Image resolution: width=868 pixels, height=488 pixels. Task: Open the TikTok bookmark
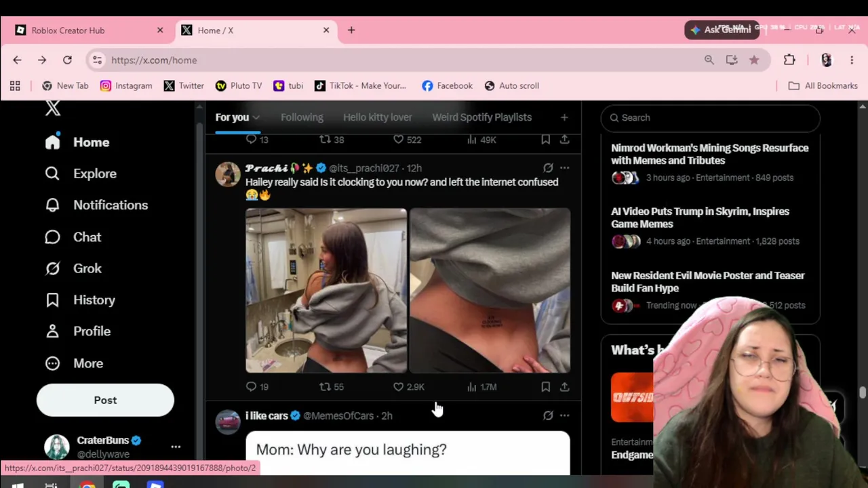point(360,86)
